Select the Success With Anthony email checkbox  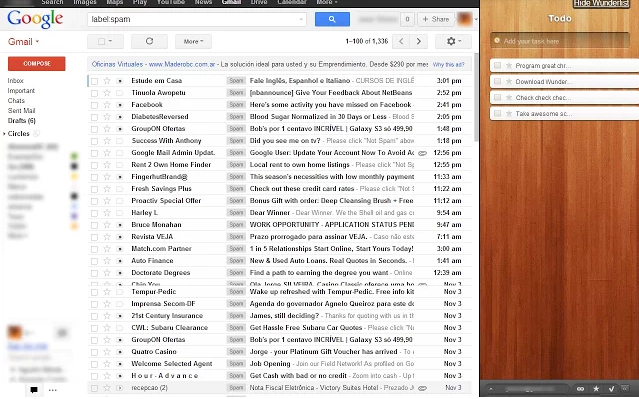94,141
